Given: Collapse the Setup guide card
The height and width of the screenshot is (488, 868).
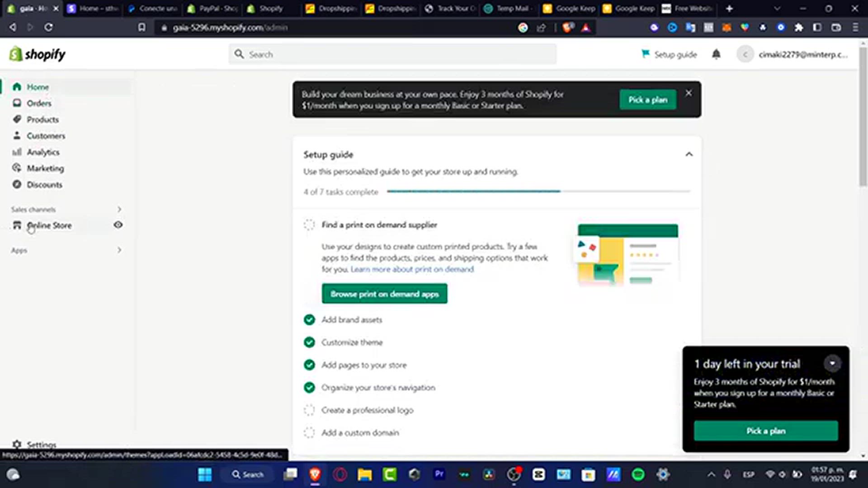Looking at the screenshot, I should (x=689, y=155).
